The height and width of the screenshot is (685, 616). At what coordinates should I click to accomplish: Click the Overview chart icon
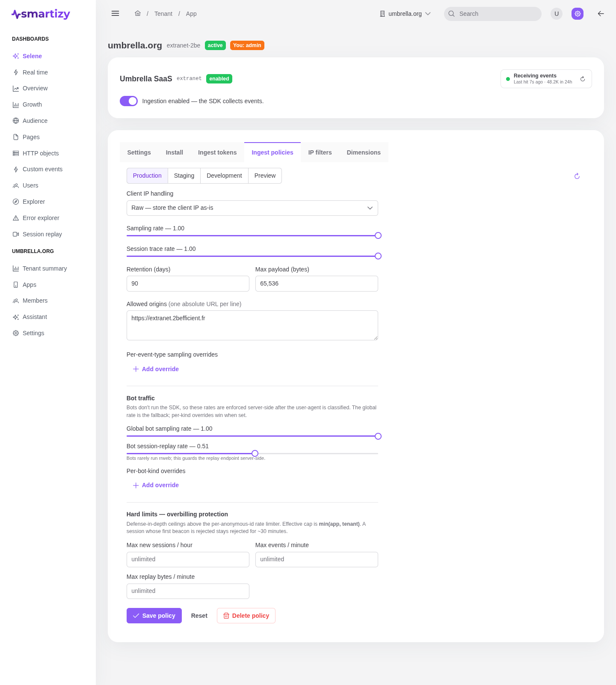click(16, 89)
